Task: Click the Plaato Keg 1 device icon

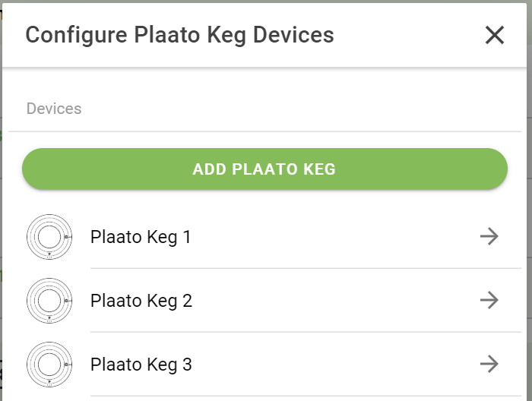Action: click(49, 237)
